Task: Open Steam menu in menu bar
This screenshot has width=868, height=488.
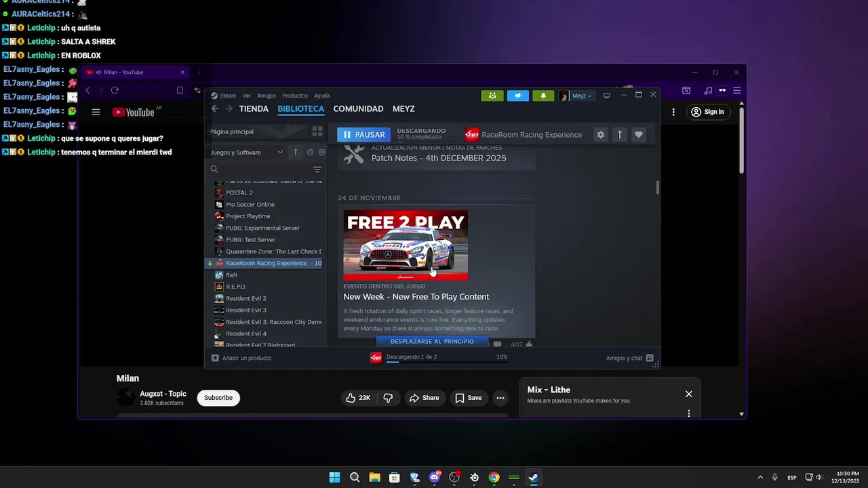Action: (x=228, y=96)
